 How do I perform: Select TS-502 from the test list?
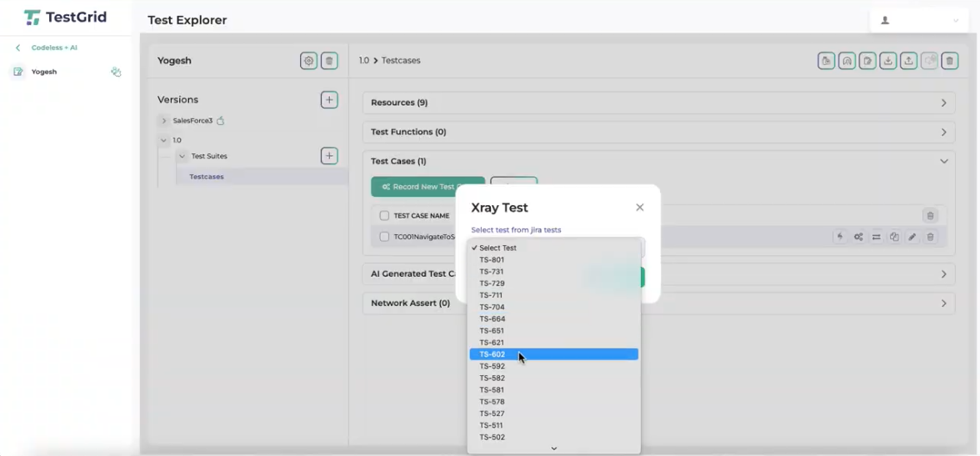[x=553, y=438]
